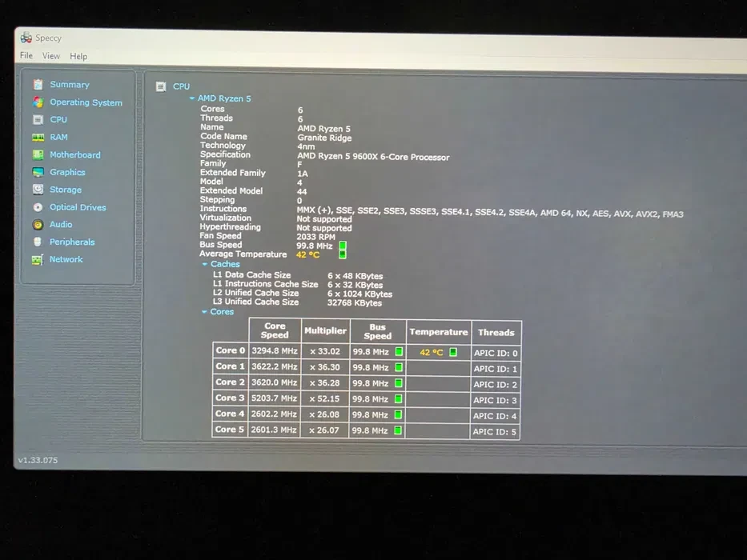Collapse the Cores section
This screenshot has width=747, height=560.
pyautogui.click(x=204, y=311)
